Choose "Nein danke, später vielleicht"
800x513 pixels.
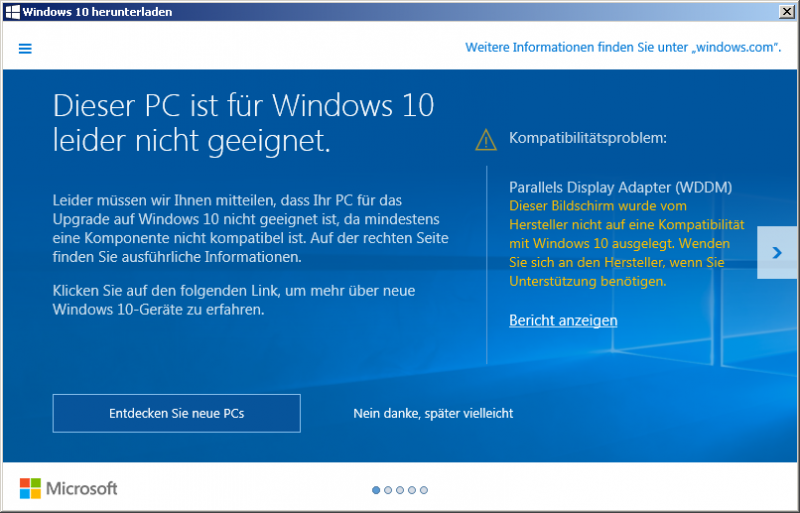(433, 413)
